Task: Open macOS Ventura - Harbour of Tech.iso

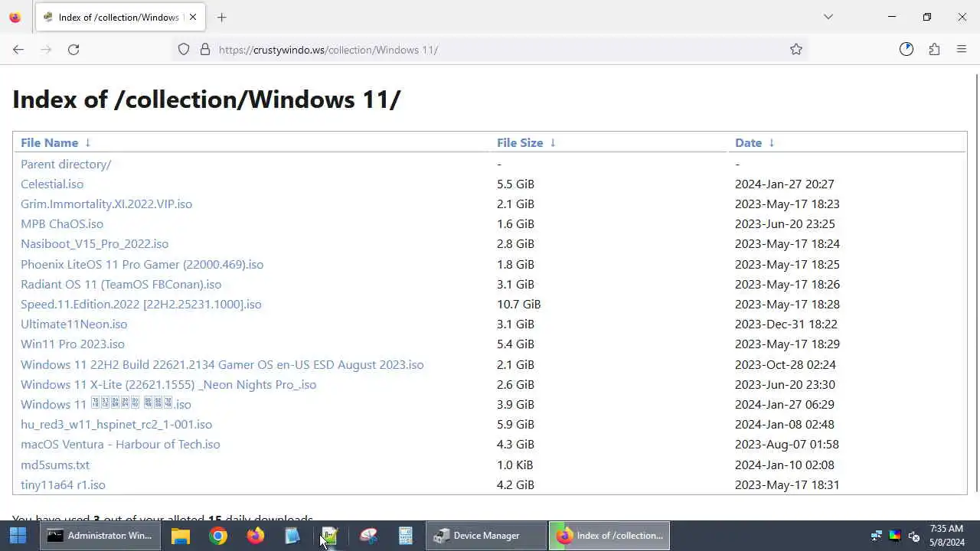Action: (120, 444)
